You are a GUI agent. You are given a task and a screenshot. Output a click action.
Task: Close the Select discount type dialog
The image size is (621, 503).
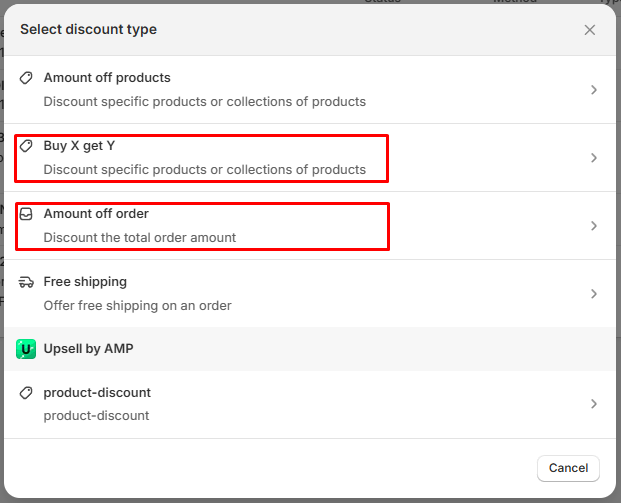[x=590, y=30]
